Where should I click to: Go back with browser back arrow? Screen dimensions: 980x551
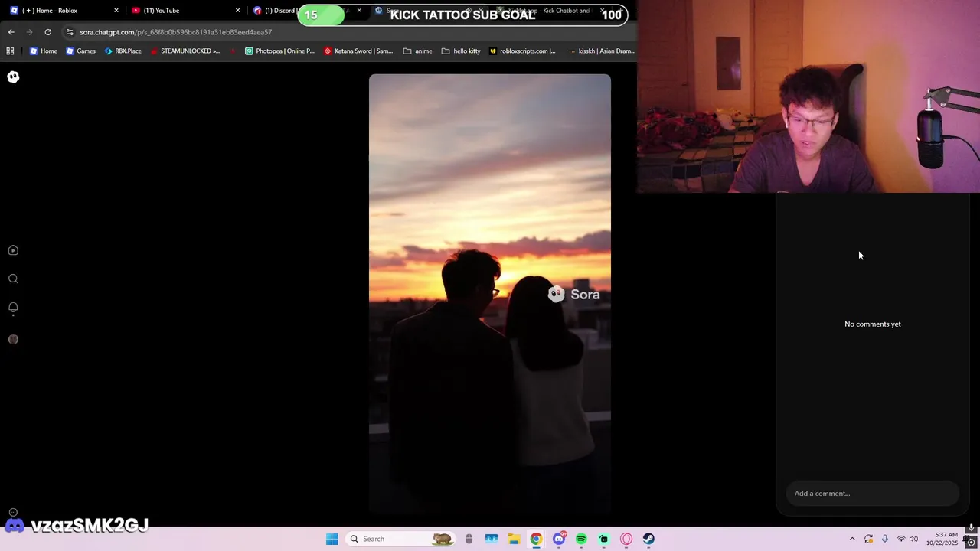tap(11, 32)
